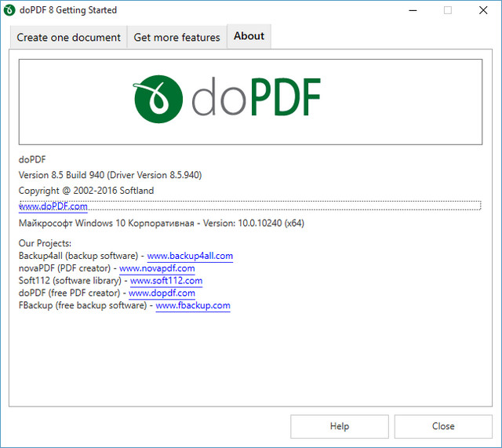Open the www.fbackup.com link

193,306
